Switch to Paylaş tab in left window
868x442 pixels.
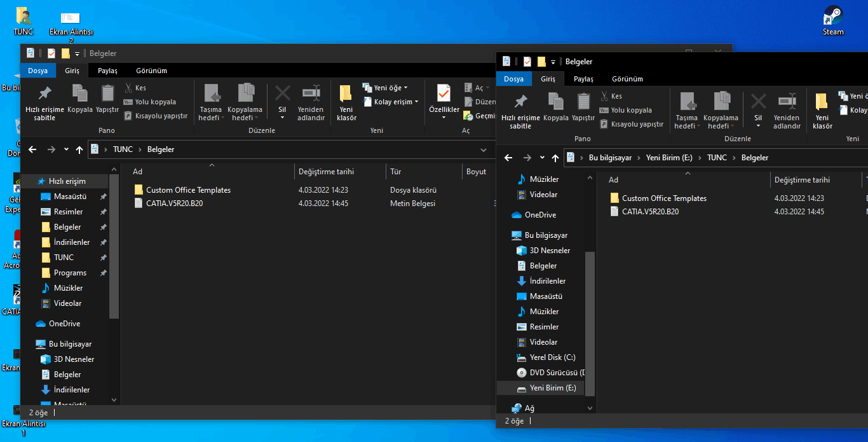[107, 71]
